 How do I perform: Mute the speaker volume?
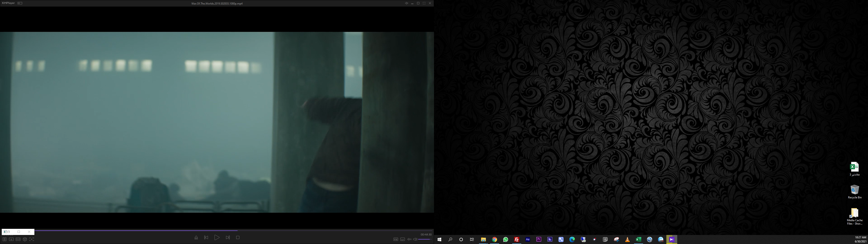click(x=415, y=239)
